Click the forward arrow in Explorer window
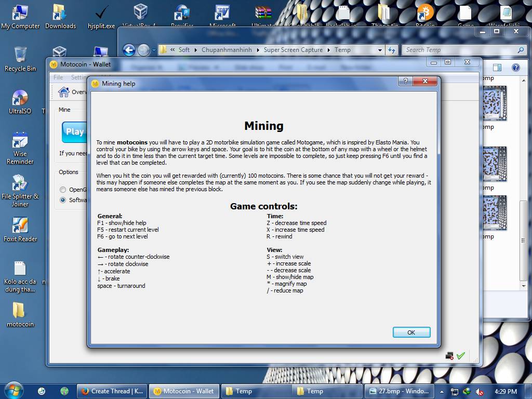532x399 pixels. coord(143,50)
